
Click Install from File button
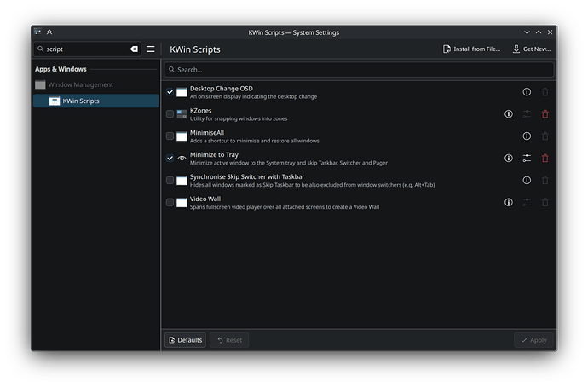(x=471, y=49)
